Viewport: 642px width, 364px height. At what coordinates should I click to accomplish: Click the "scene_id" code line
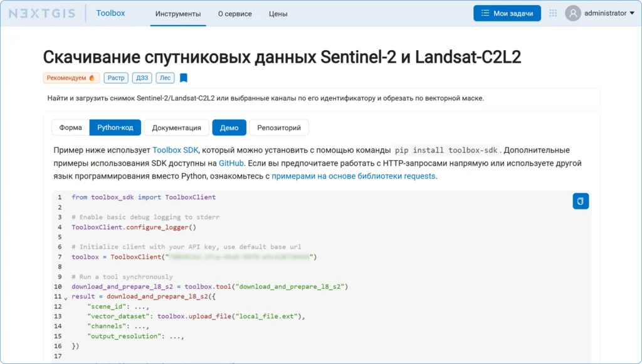[x=118, y=306]
